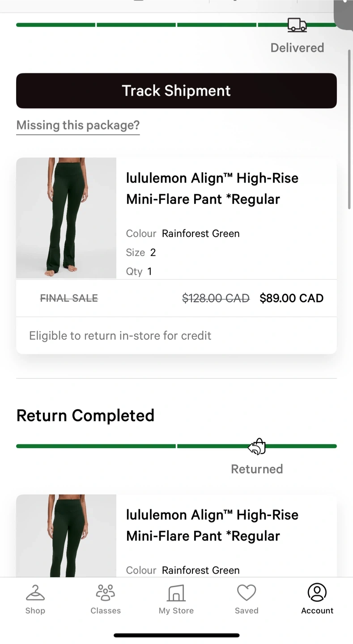Tap the Returned status label
This screenshot has width=353, height=644.
(x=257, y=469)
